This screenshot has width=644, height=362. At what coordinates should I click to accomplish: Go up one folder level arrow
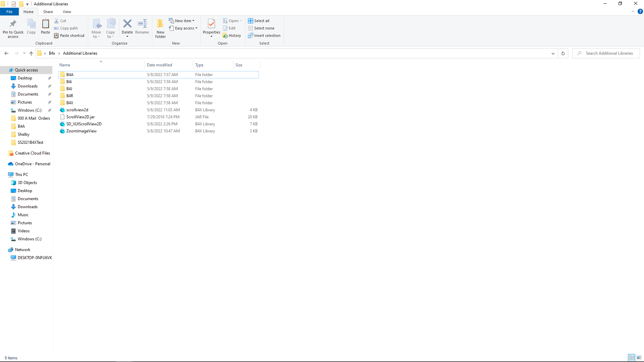pyautogui.click(x=31, y=53)
